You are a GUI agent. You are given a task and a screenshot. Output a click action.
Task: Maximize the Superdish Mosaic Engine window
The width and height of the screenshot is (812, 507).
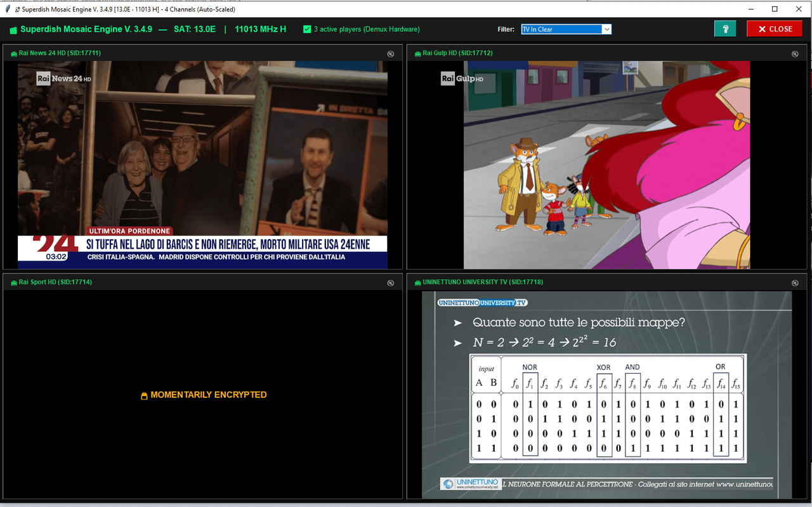coord(775,9)
